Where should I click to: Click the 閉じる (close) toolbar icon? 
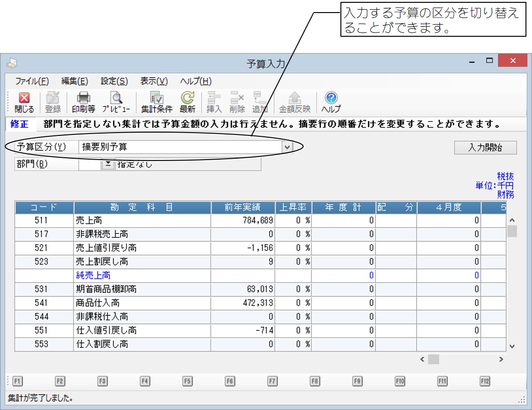(24, 102)
